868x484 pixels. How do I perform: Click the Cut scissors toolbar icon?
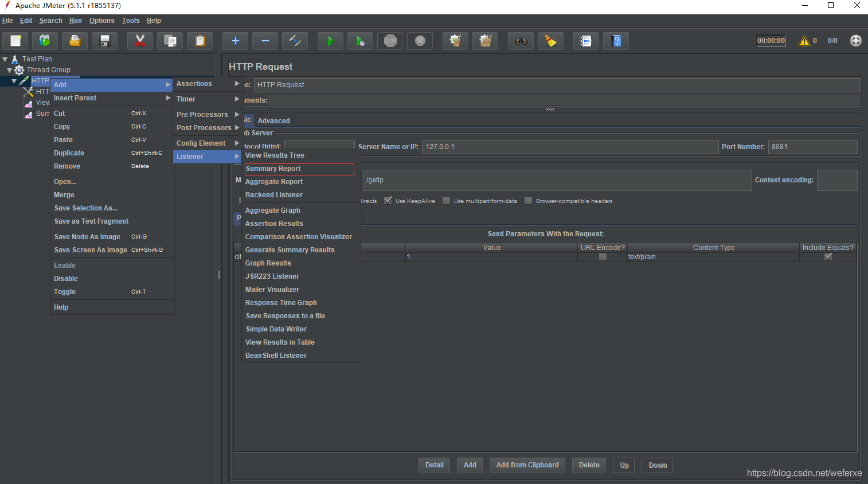pyautogui.click(x=140, y=41)
